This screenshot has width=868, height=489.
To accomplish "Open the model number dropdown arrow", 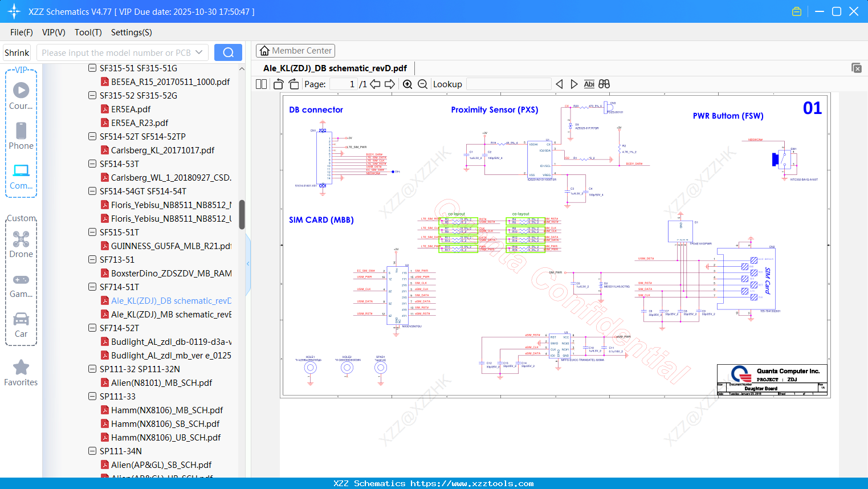I will 199,52.
